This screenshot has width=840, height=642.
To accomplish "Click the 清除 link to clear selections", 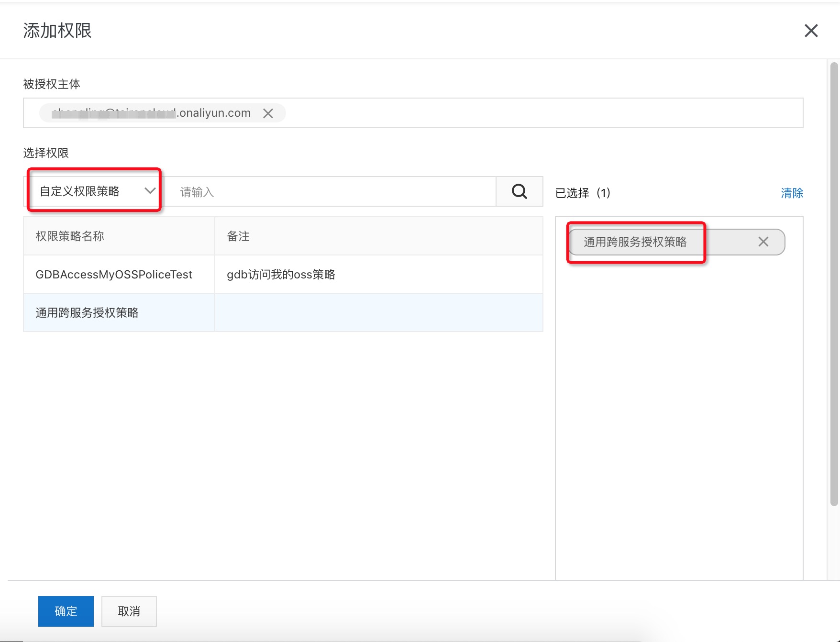I will 792,193.
